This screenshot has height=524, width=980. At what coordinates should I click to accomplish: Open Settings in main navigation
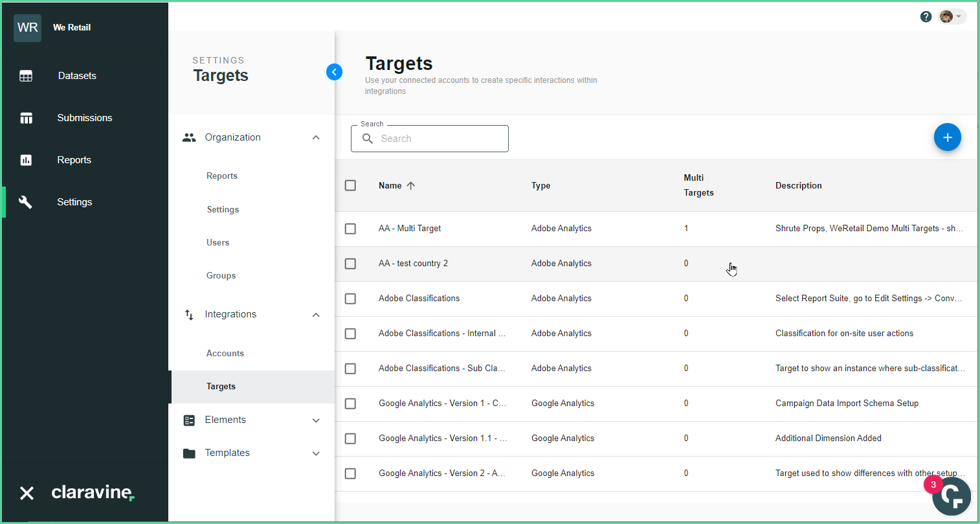(x=74, y=202)
